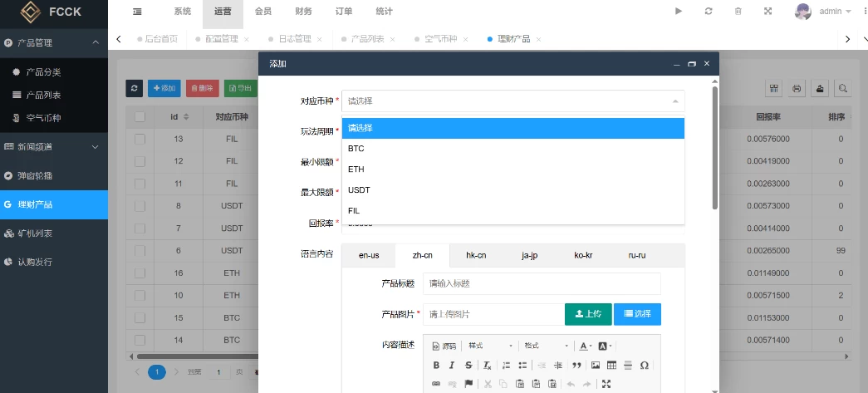Choose USDT from the currency dropdown list

click(513, 190)
